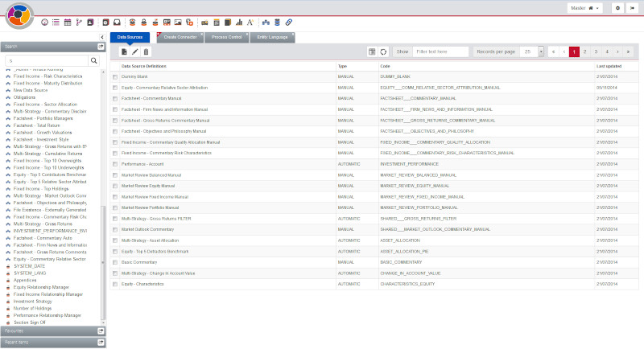
Task: Open the Master environment dropdown
Action: [585, 8]
